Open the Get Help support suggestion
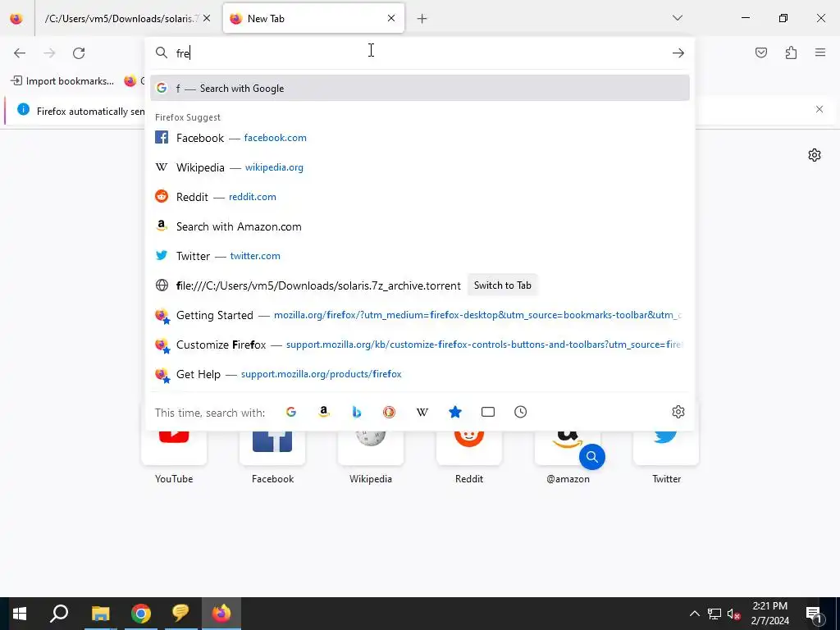The height and width of the screenshot is (630, 840). (420, 374)
